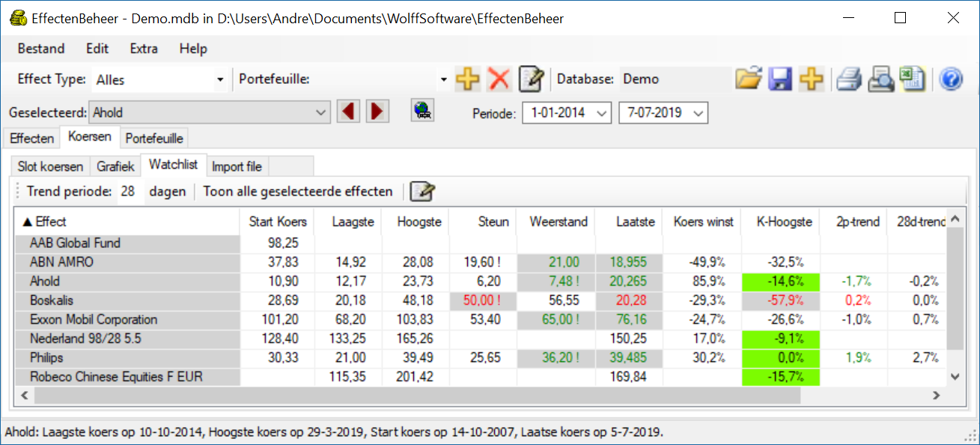
Task: Open print preview icon
Action: pos(881,79)
